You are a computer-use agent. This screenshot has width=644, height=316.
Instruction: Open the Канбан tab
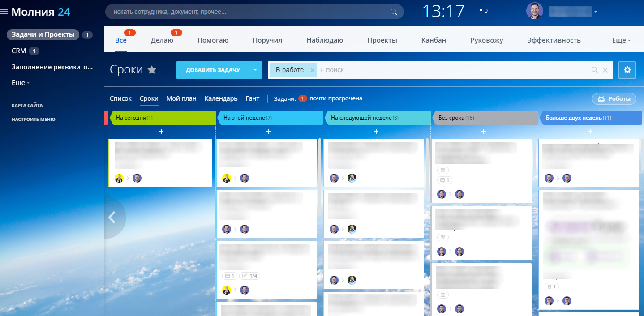click(434, 40)
